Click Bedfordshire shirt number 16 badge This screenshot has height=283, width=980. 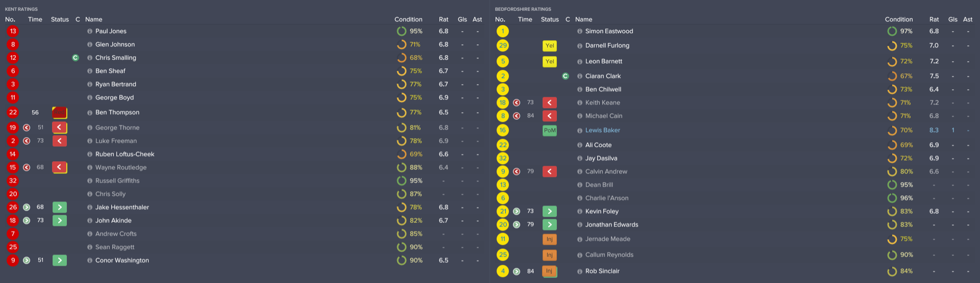(503, 130)
